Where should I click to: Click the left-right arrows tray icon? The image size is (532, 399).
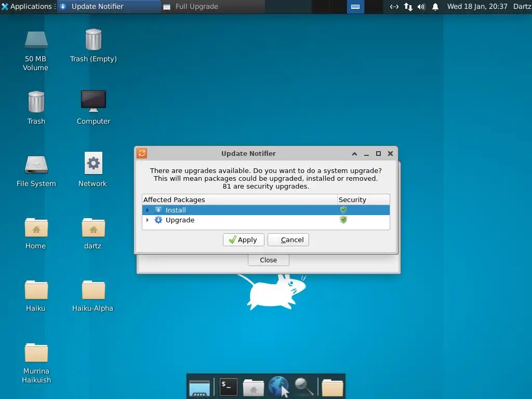point(394,7)
